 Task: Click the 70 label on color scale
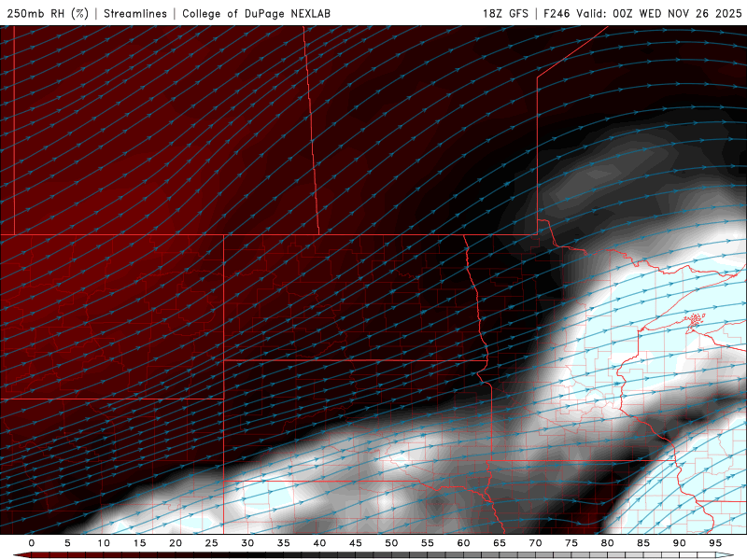pos(535,543)
